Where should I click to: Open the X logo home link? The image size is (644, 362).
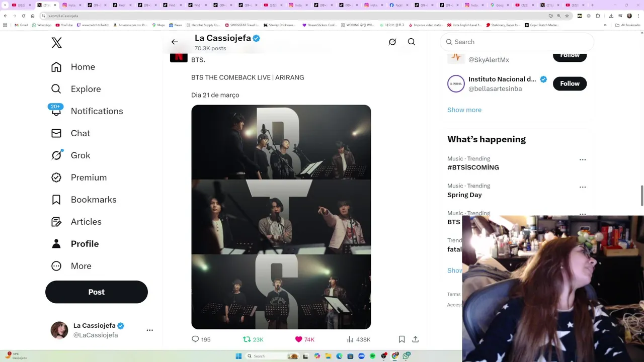click(x=56, y=43)
